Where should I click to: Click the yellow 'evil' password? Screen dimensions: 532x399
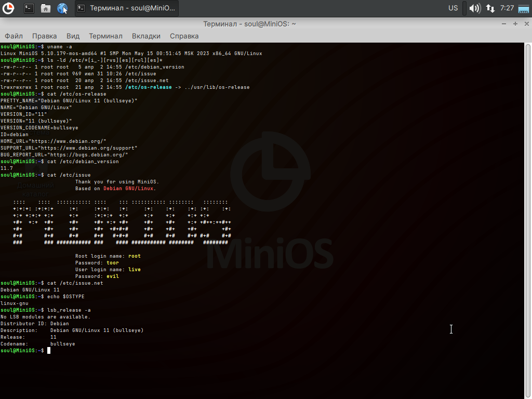113,276
